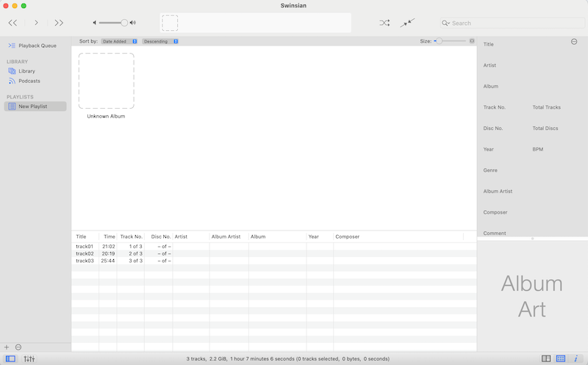Image resolution: width=588 pixels, height=365 pixels.
Task: Click the '1 of 3' track number cell
Action: tap(136, 247)
